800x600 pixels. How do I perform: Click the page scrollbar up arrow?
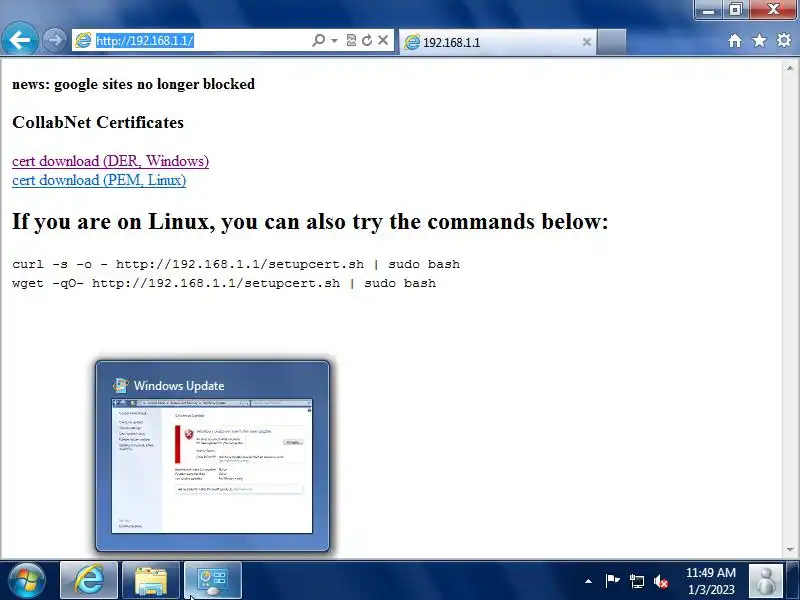coord(790,68)
